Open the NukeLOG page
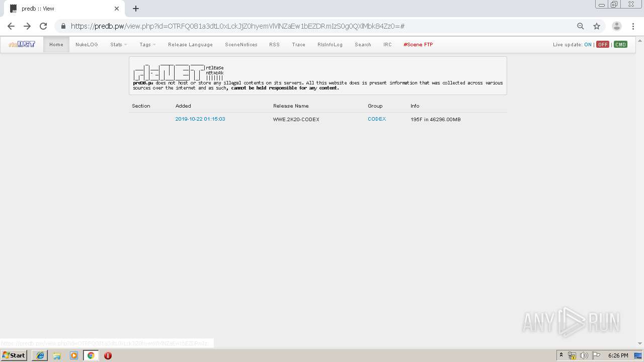Screen dimensions: 644x362 (87, 45)
